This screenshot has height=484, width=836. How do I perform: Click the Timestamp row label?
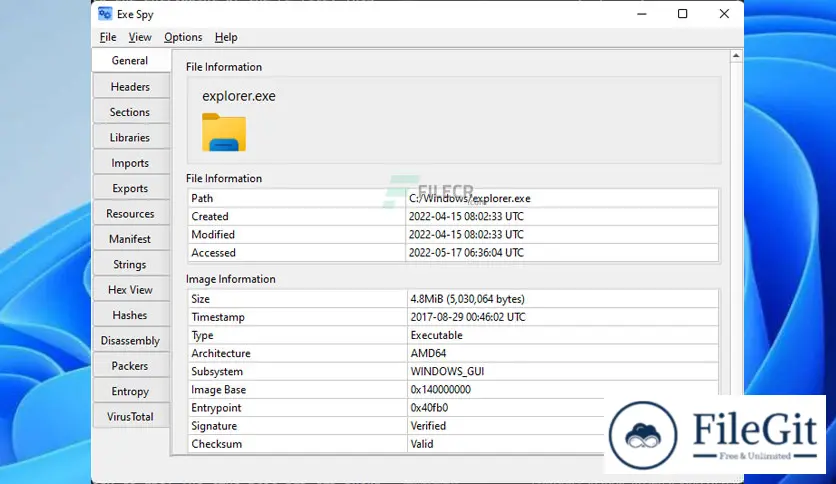(218, 317)
